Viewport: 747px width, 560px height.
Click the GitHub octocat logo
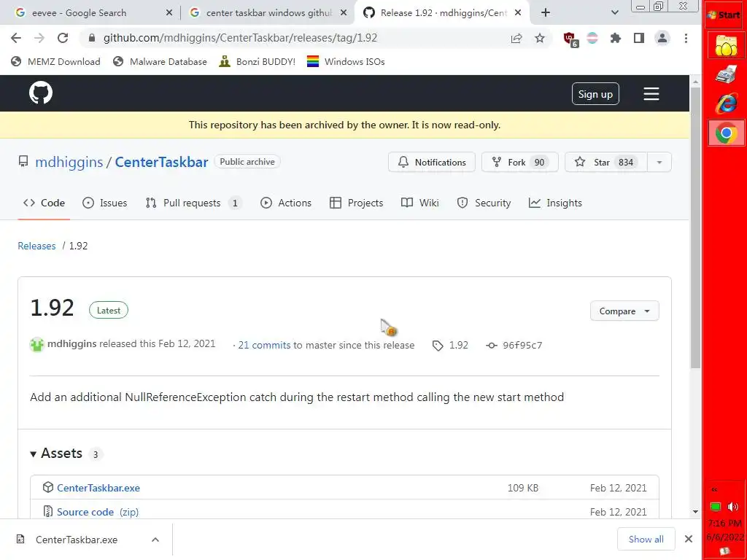click(41, 93)
